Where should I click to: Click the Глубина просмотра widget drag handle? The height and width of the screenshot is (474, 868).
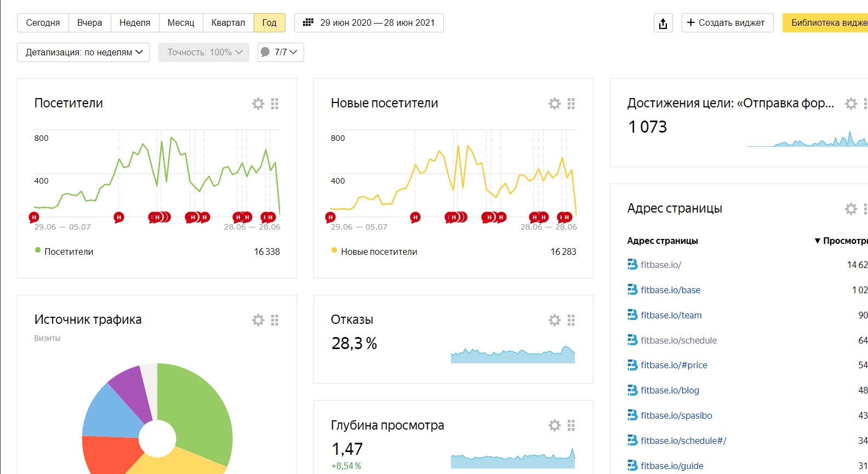coord(572,426)
